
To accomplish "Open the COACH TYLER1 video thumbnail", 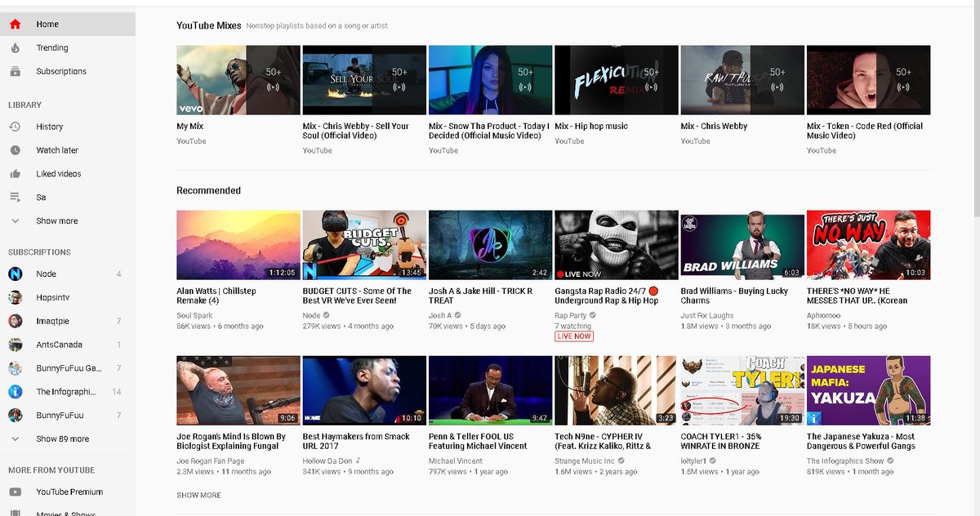I will point(742,391).
